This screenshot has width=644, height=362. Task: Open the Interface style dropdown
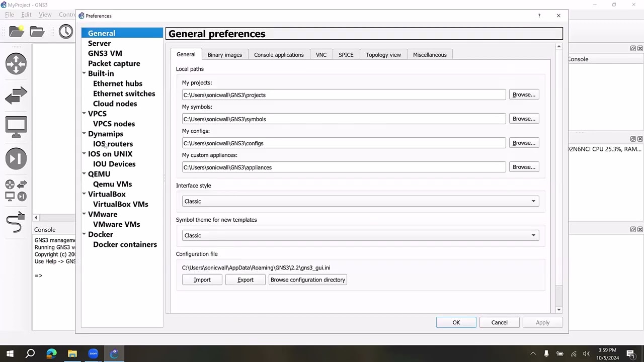tap(360, 201)
